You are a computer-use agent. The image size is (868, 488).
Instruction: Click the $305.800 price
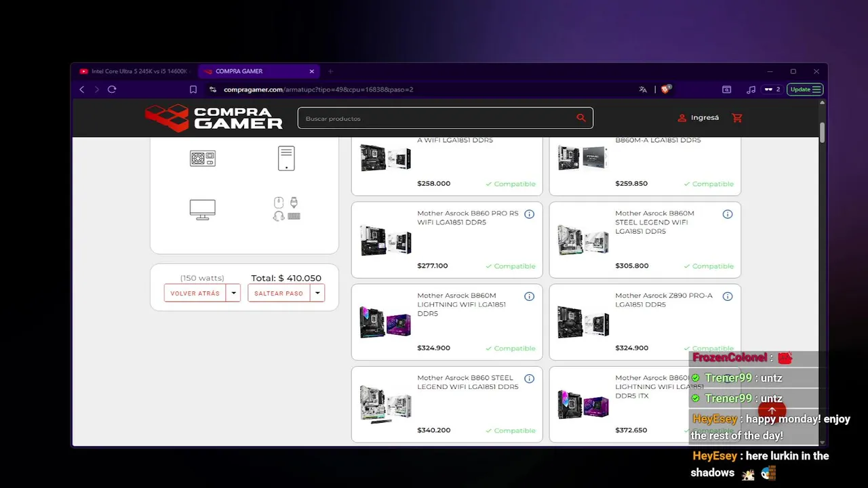pyautogui.click(x=631, y=266)
